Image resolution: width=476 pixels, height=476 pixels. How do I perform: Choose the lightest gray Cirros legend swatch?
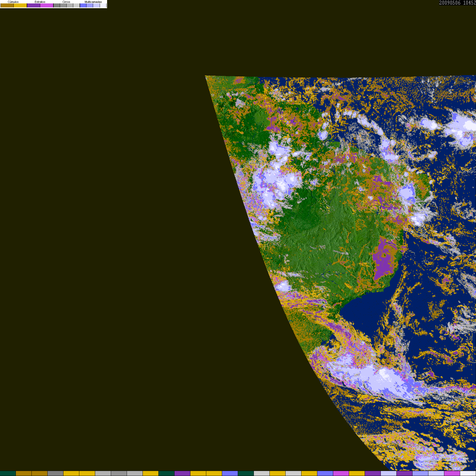tap(76, 6)
